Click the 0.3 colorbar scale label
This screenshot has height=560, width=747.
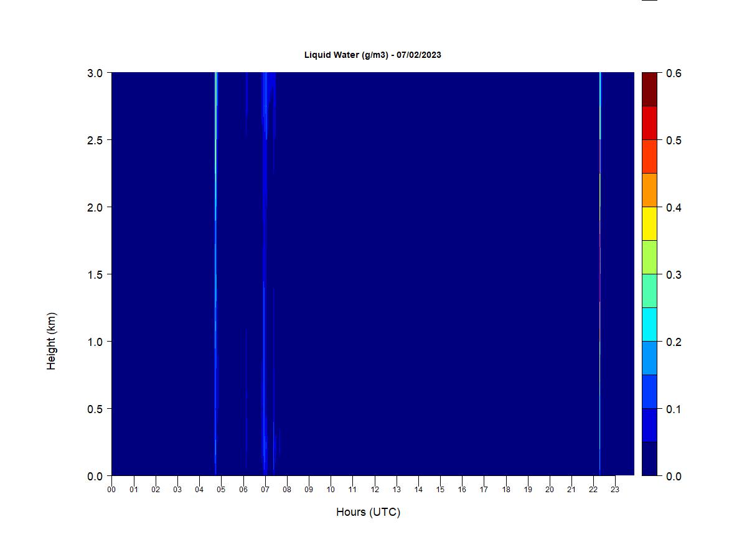674,275
